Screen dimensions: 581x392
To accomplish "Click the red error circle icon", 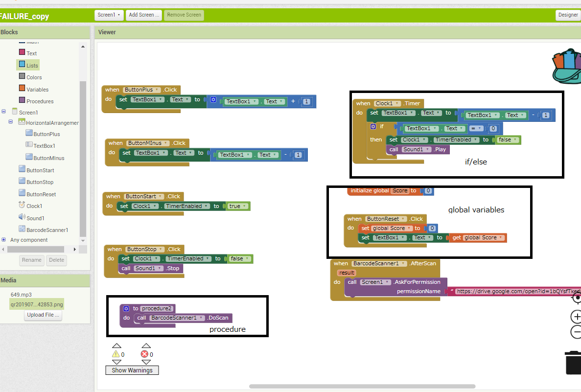I will [x=144, y=354].
